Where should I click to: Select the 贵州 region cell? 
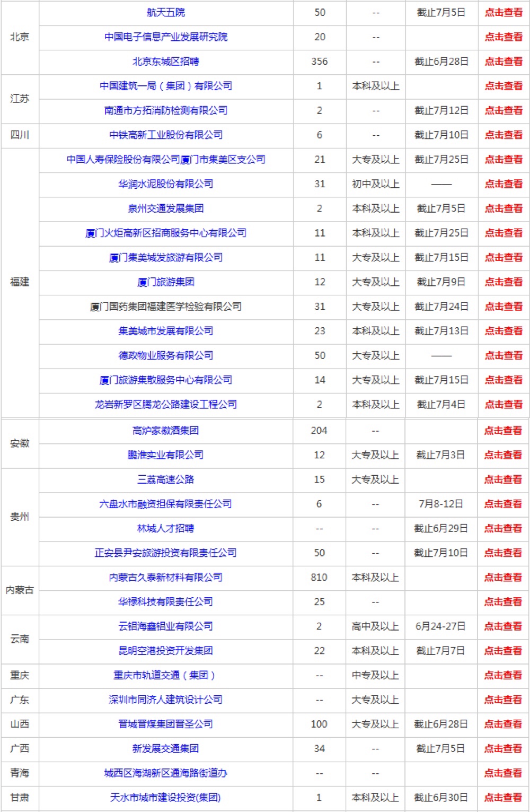20,516
